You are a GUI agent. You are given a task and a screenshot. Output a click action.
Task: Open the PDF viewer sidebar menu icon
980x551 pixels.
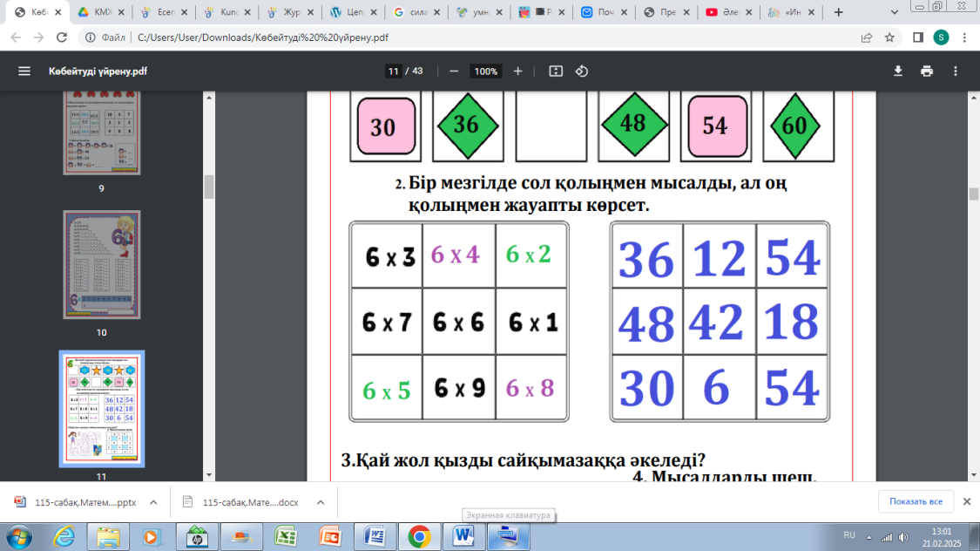point(24,71)
